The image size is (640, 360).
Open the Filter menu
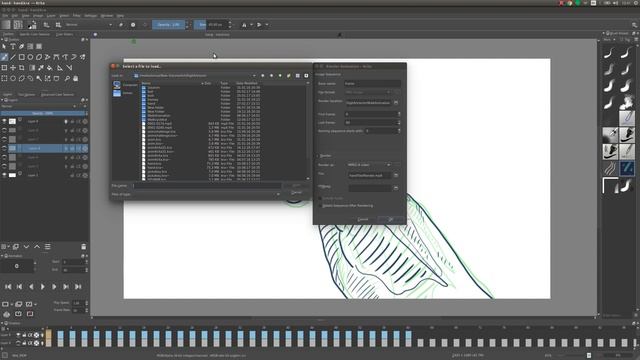pyautogui.click(x=76, y=16)
